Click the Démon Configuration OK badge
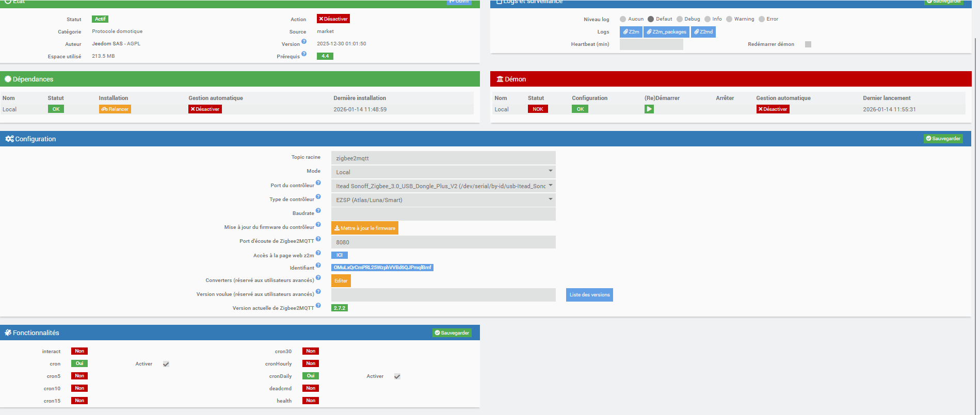This screenshot has width=980, height=415. (580, 109)
